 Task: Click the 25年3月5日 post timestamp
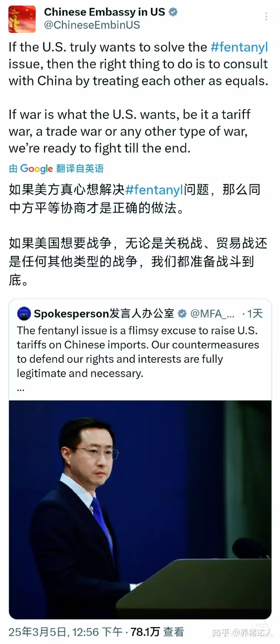pos(66,632)
